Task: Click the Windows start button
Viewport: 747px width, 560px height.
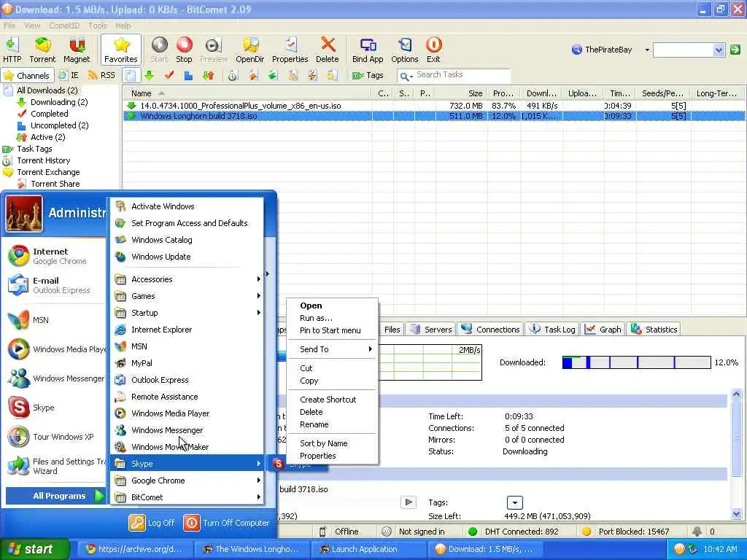Action: point(34,549)
